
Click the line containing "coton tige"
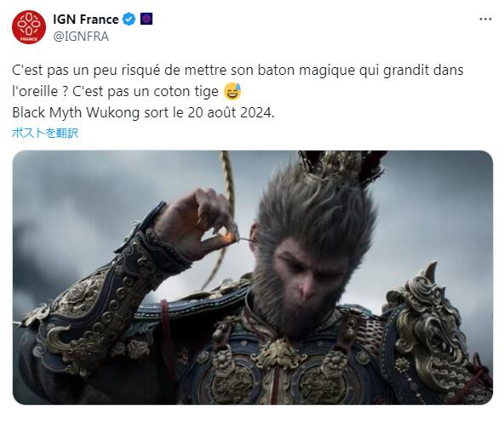click(127, 92)
